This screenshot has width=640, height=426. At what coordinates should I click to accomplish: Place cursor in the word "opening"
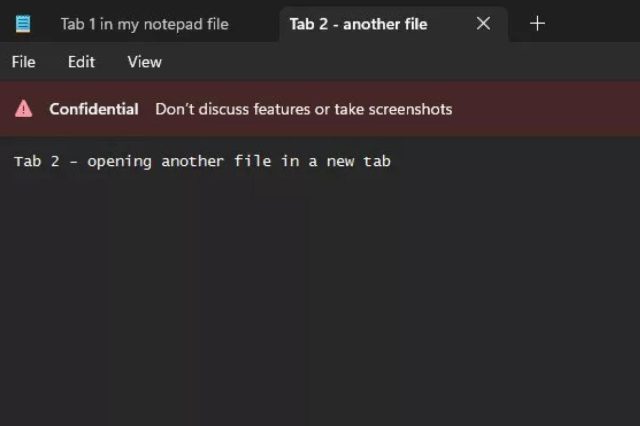pos(119,161)
